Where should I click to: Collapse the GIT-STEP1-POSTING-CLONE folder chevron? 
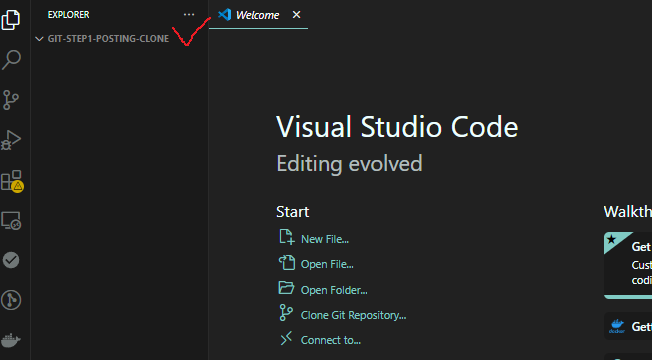[x=39, y=39]
